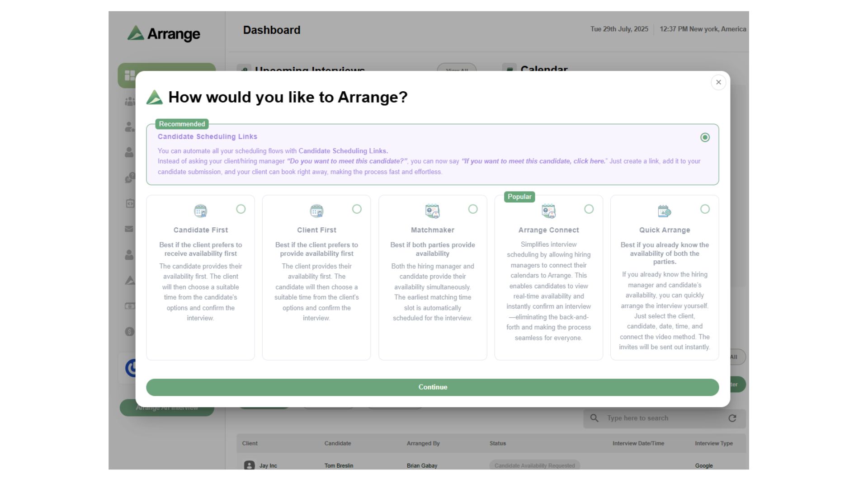868x488 pixels.
Task: Click the Candidate First card title
Action: 201,230
